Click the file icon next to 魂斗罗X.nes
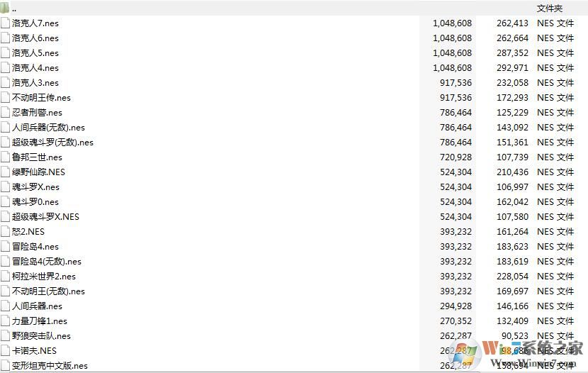 click(5, 187)
